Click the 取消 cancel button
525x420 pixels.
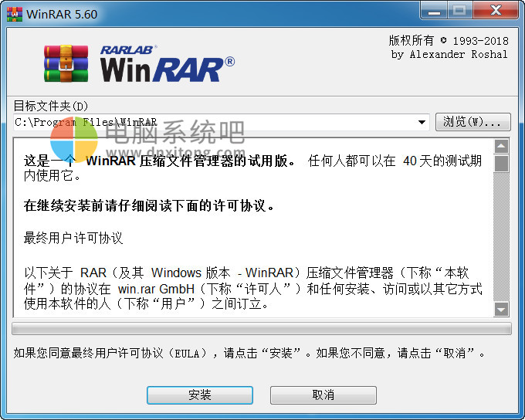click(x=323, y=395)
